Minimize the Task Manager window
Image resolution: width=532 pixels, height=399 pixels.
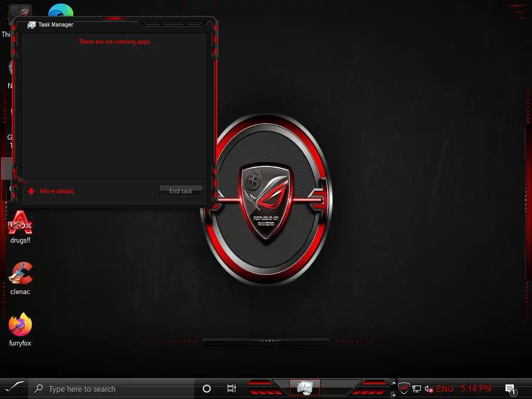pyautogui.click(x=151, y=23)
